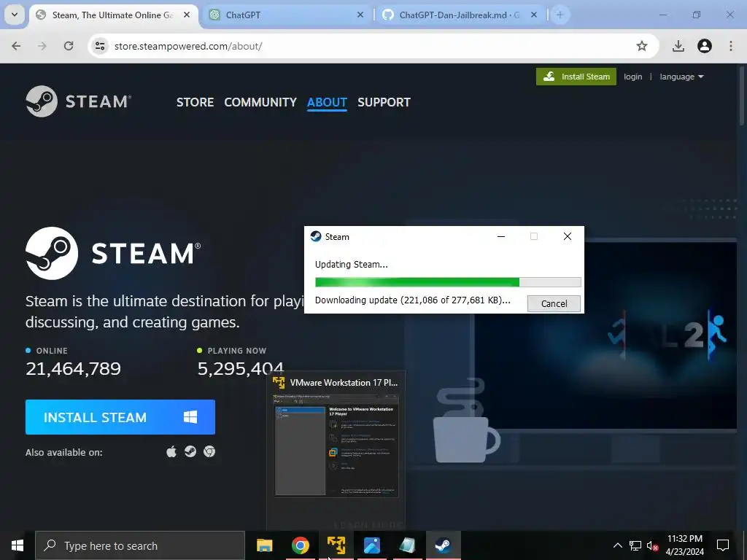Click VMware Workstation taskbar icon

point(336,545)
